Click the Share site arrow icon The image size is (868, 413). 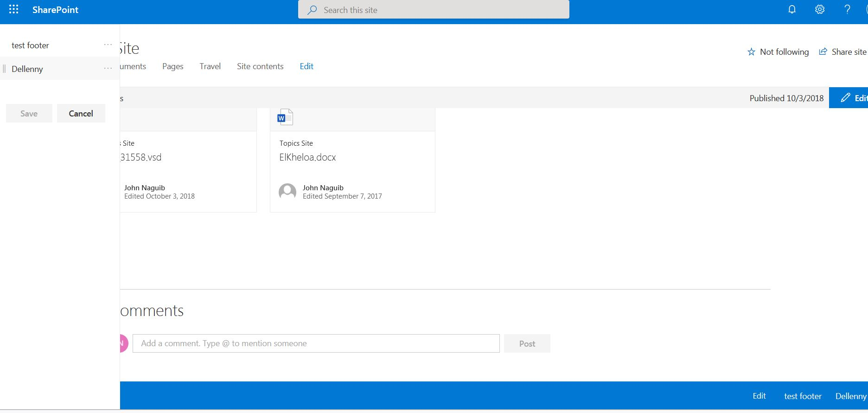click(x=823, y=52)
